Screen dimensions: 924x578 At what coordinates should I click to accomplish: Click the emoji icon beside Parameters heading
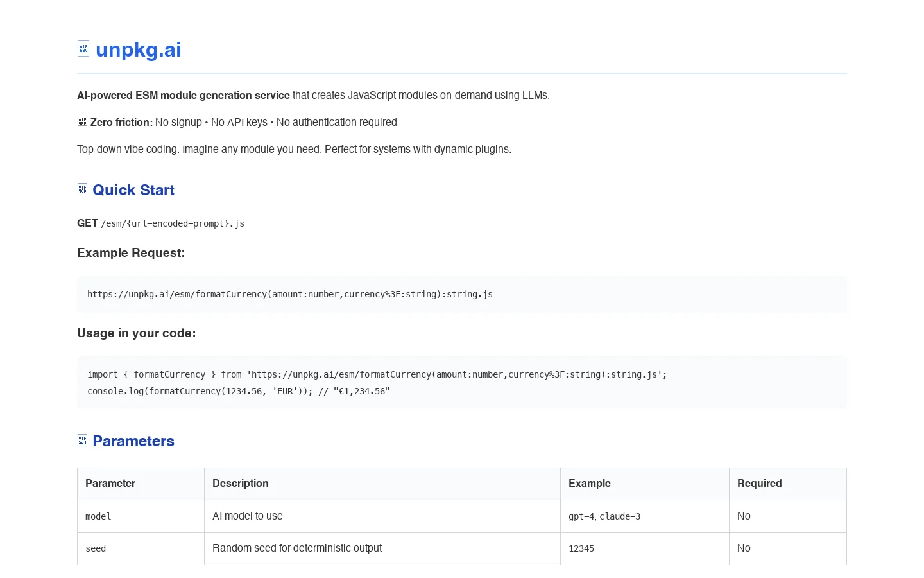click(x=82, y=441)
